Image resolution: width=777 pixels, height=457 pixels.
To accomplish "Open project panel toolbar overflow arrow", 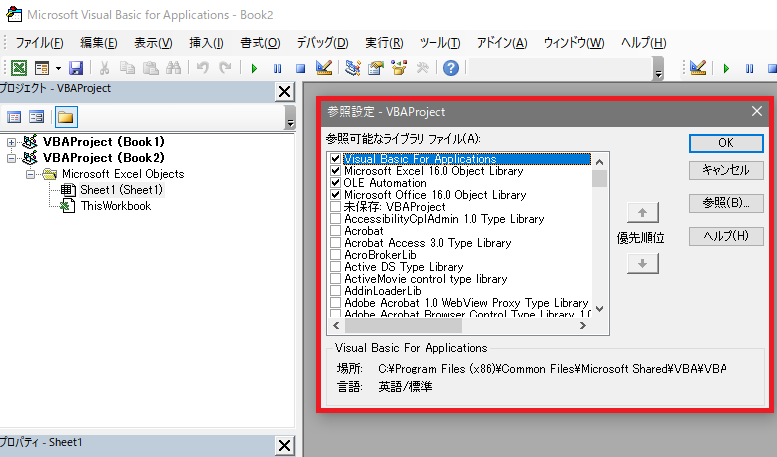I will [290, 118].
